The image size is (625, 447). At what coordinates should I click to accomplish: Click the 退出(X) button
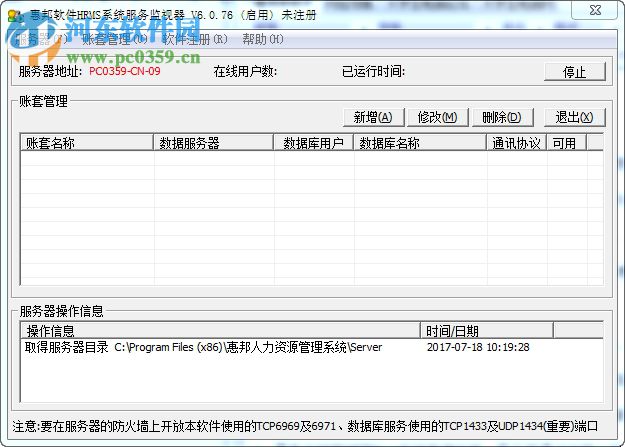pyautogui.click(x=574, y=117)
